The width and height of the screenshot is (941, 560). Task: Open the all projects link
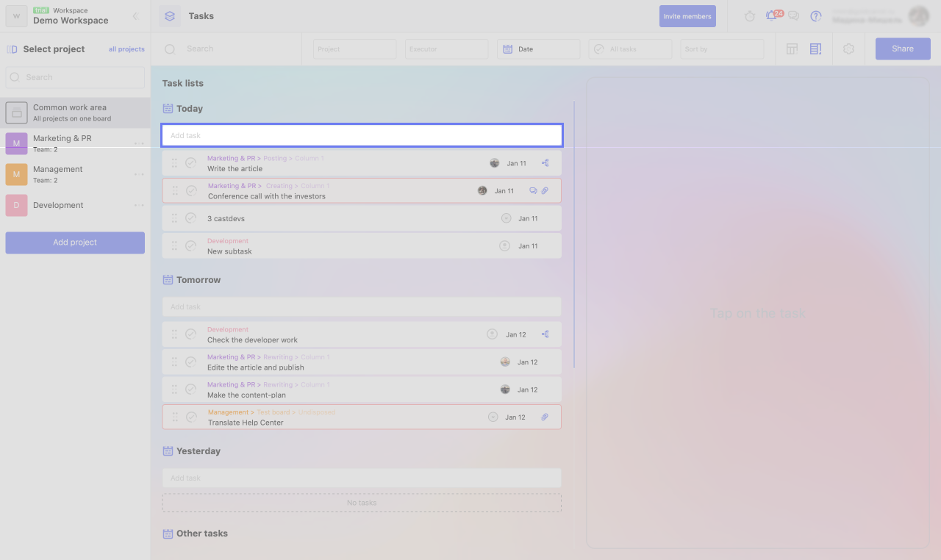126,49
